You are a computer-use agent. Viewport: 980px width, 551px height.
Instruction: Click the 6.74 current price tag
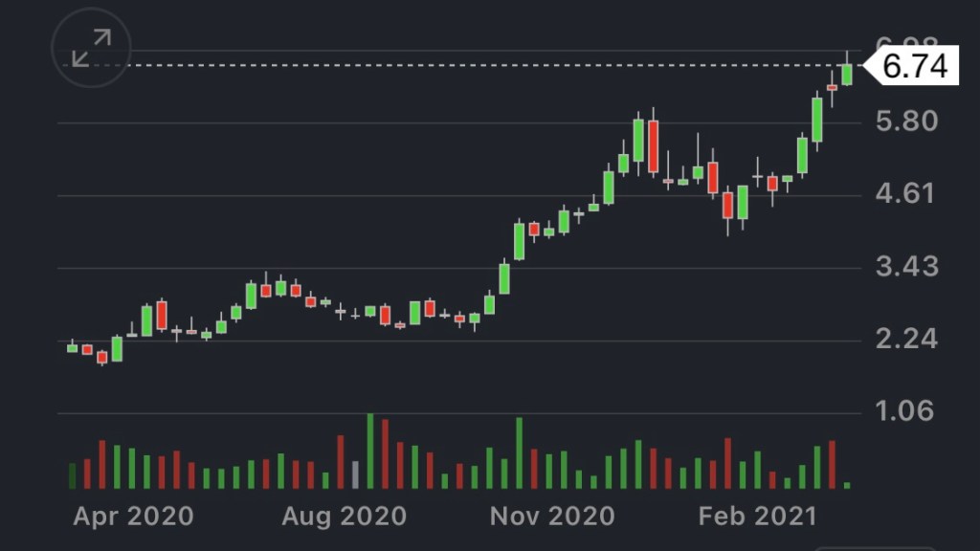(914, 67)
